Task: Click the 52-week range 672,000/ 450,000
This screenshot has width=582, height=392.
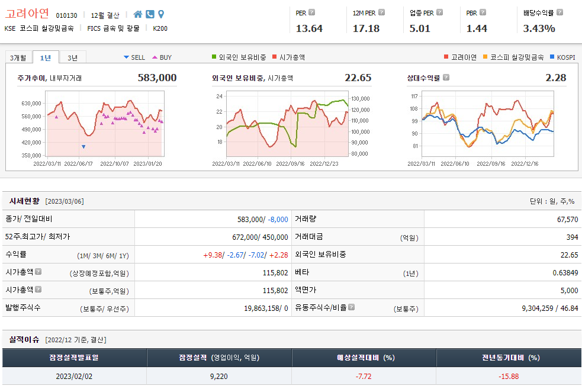Action: 260,237
